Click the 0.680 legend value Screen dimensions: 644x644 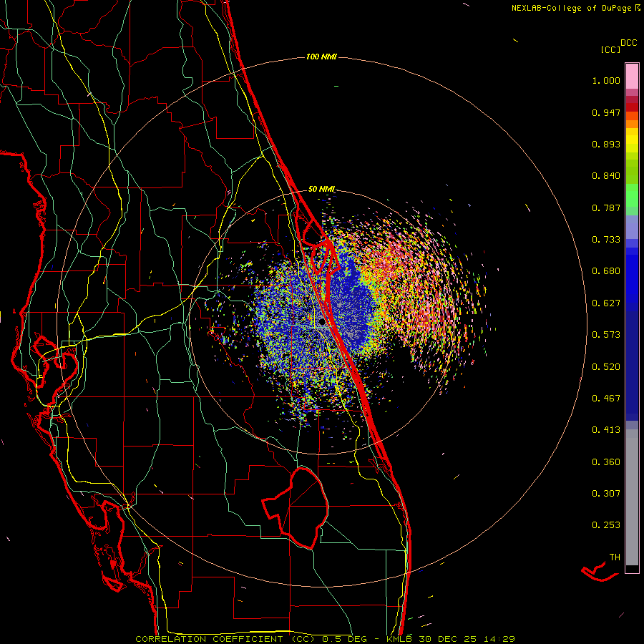(x=606, y=271)
